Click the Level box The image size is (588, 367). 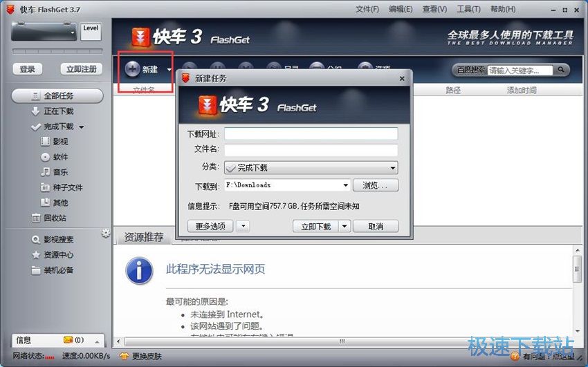click(91, 32)
